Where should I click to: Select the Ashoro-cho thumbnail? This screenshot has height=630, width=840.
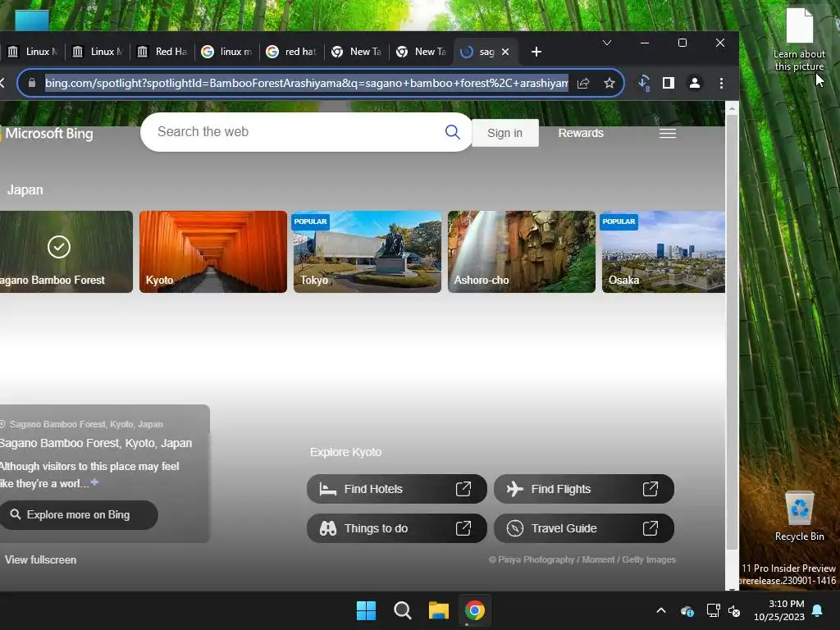(x=521, y=252)
